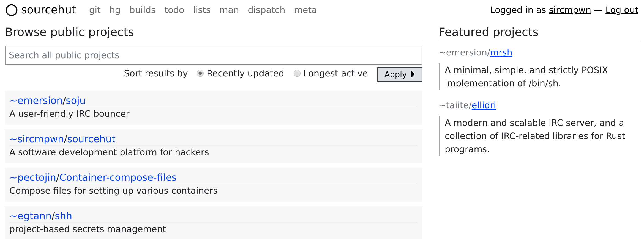The height and width of the screenshot is (239, 644).
Task: Open the hg navigation item
Action: [115, 10]
